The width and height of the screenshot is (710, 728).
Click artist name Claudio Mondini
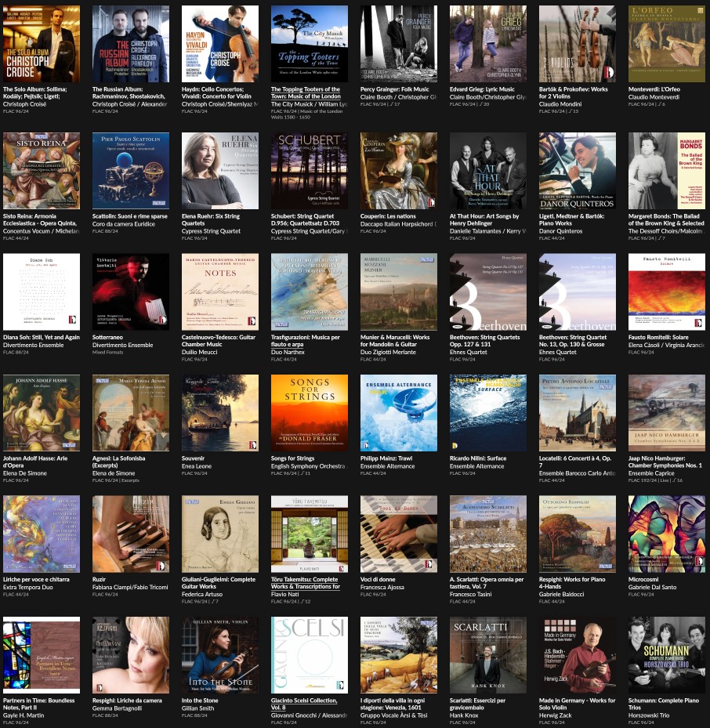[560, 104]
